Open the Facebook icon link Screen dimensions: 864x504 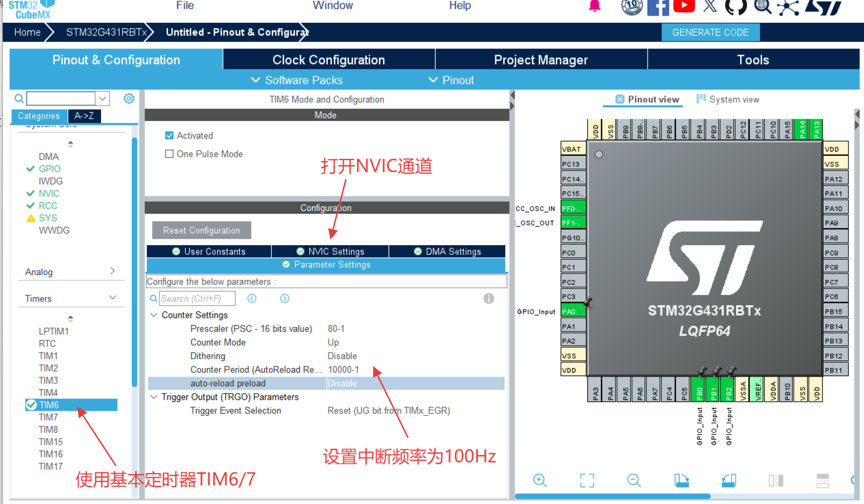[658, 7]
